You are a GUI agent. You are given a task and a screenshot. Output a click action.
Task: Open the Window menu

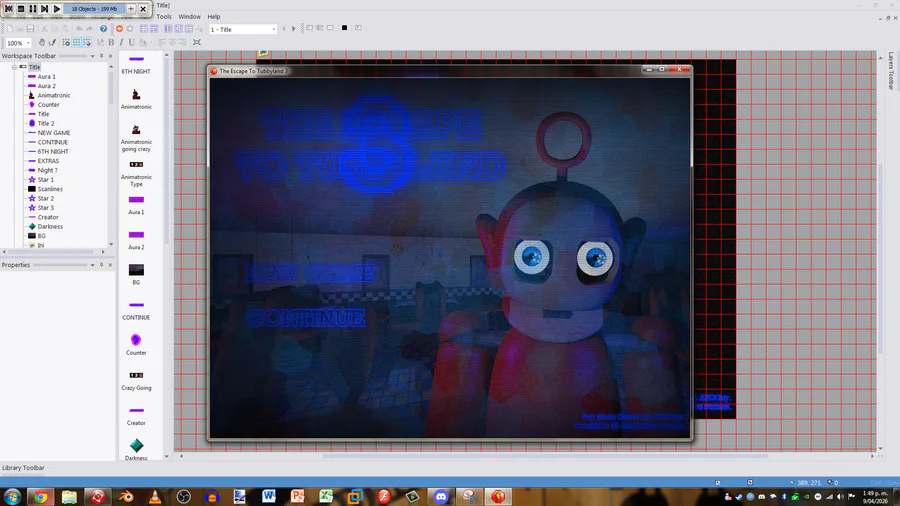pyautogui.click(x=189, y=17)
